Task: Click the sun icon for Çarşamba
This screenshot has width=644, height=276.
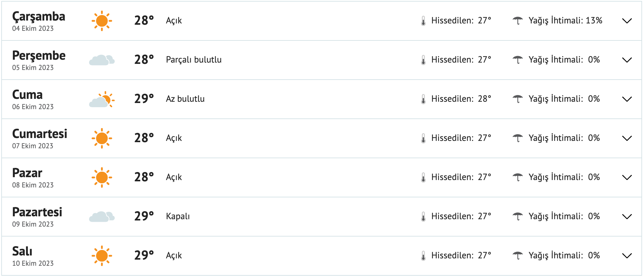Action: 102,20
